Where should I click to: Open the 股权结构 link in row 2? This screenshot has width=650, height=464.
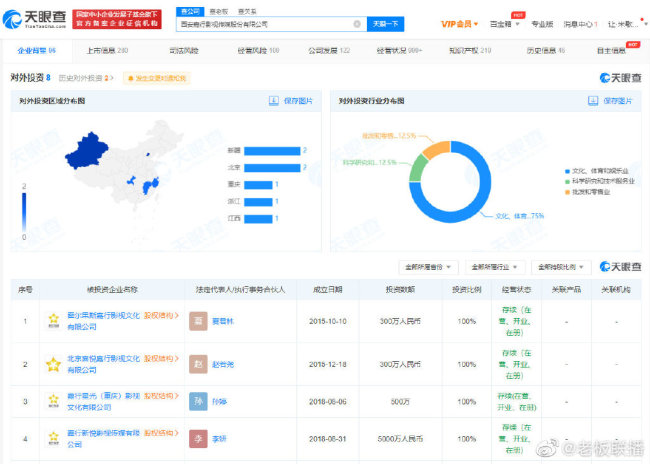click(x=161, y=359)
